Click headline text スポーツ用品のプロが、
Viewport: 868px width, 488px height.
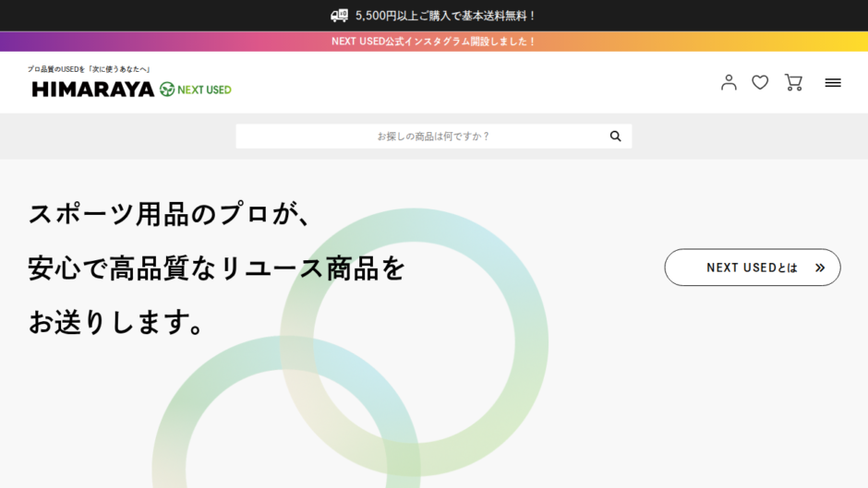pyautogui.click(x=169, y=214)
